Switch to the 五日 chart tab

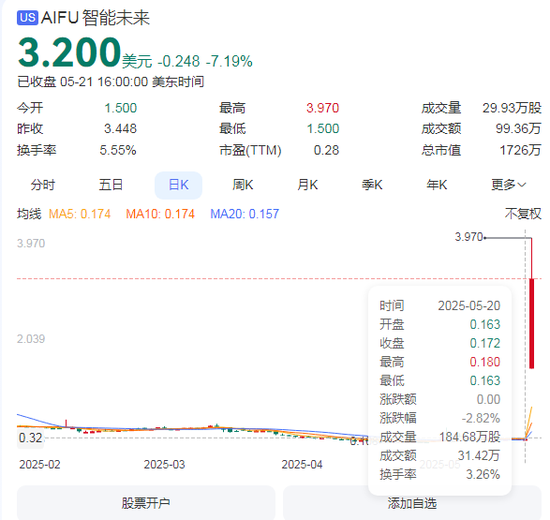(111, 185)
